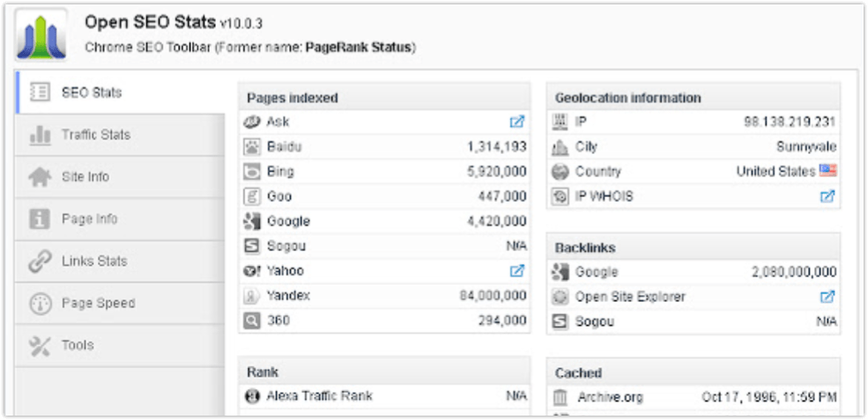Viewport: 868px width, 420px height.
Task: Click the Tools wrench icon
Action: click(40, 345)
